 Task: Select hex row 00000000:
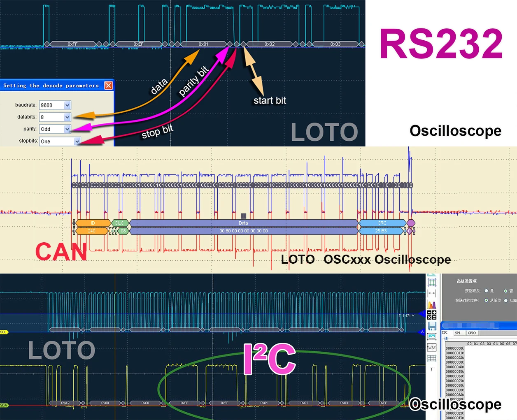coord(455,348)
